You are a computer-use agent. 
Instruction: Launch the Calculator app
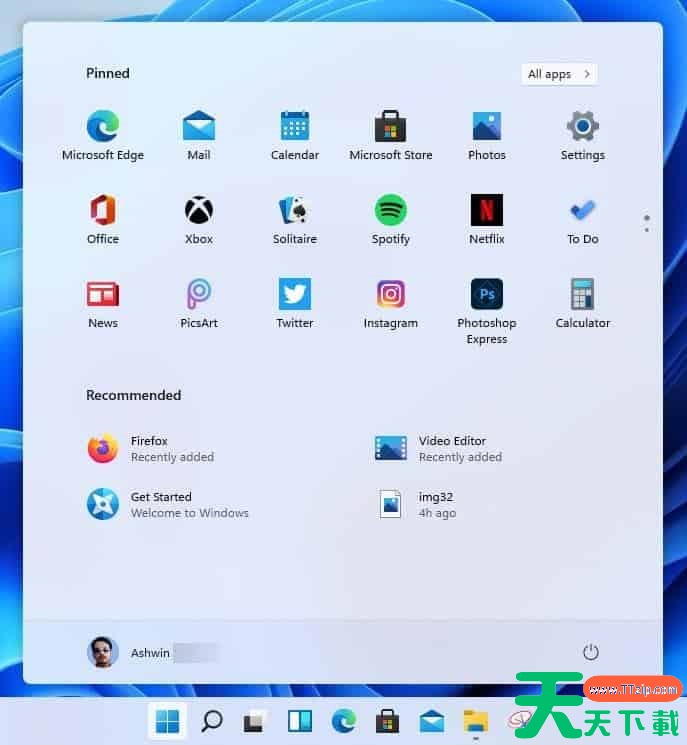(x=582, y=304)
